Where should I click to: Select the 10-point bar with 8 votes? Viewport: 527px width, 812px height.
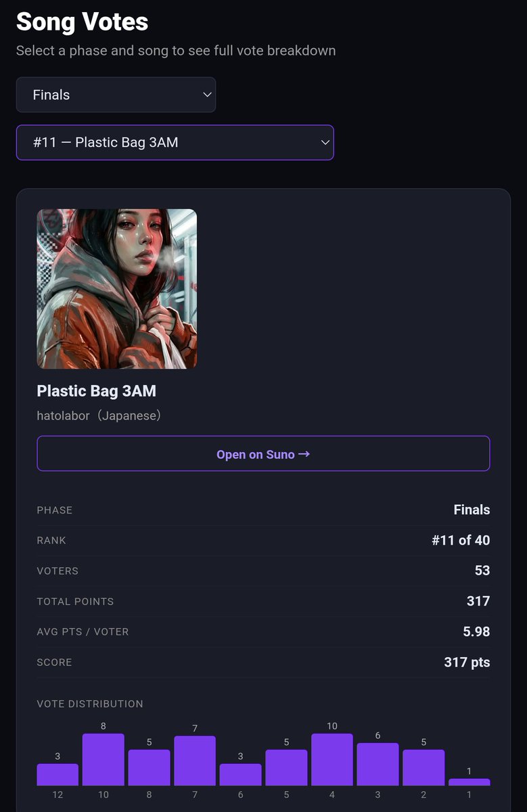pos(104,759)
